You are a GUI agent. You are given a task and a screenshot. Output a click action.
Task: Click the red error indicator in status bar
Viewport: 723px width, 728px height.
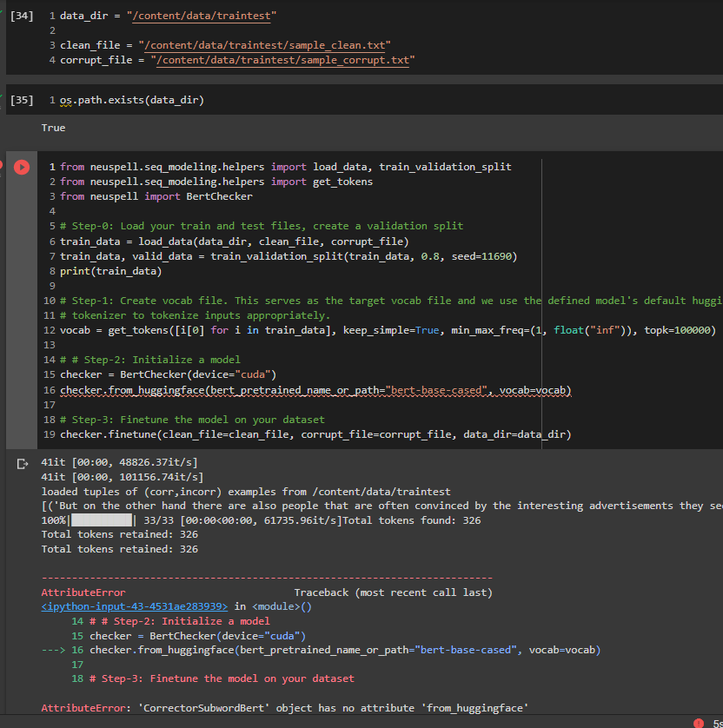(x=698, y=723)
